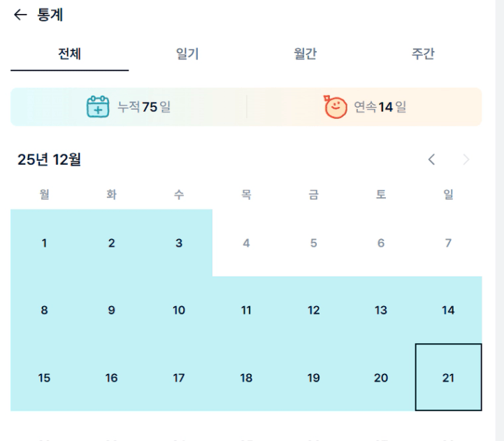Switch to the 일기 tab
The image size is (504, 441).
[x=187, y=54]
